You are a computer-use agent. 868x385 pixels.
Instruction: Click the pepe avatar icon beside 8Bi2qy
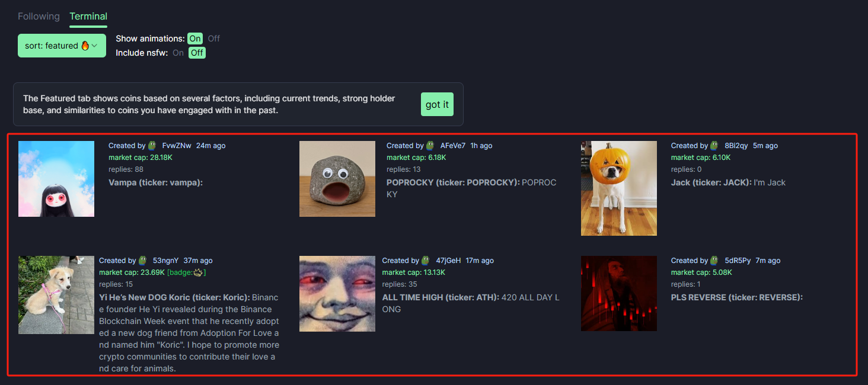714,145
